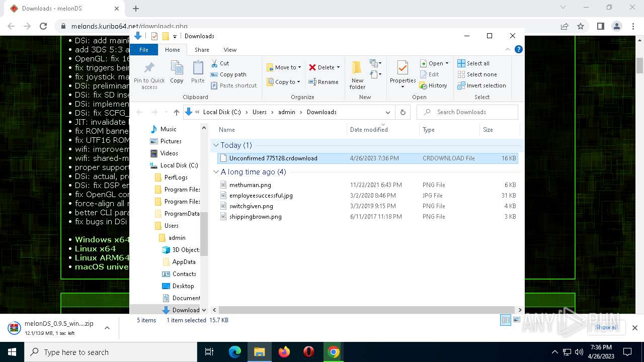Screen dimensions: 644x362
Task: Select the Downloads - melonDS Chrome tab
Action: coord(64,9)
